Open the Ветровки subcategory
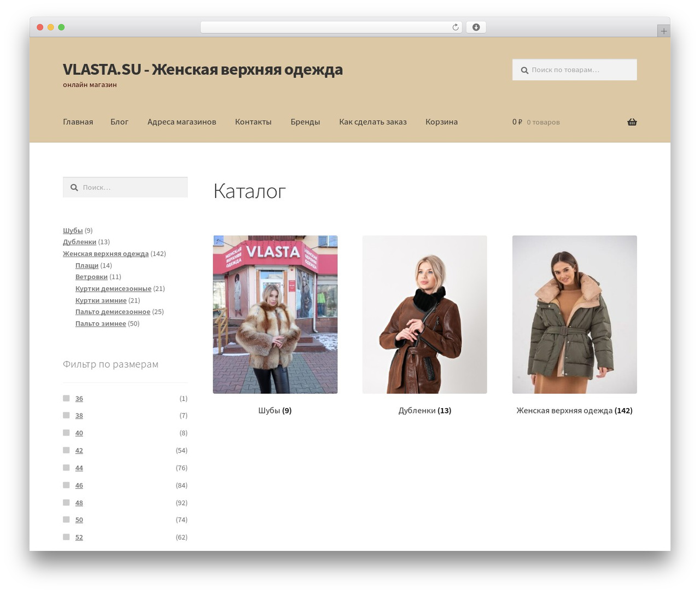The height and width of the screenshot is (593, 700). 91,277
